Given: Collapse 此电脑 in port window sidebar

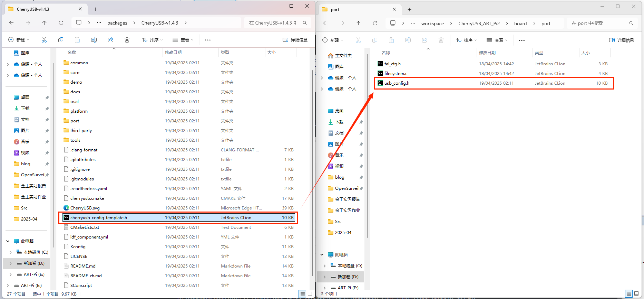Looking at the screenshot, I should 322,255.
